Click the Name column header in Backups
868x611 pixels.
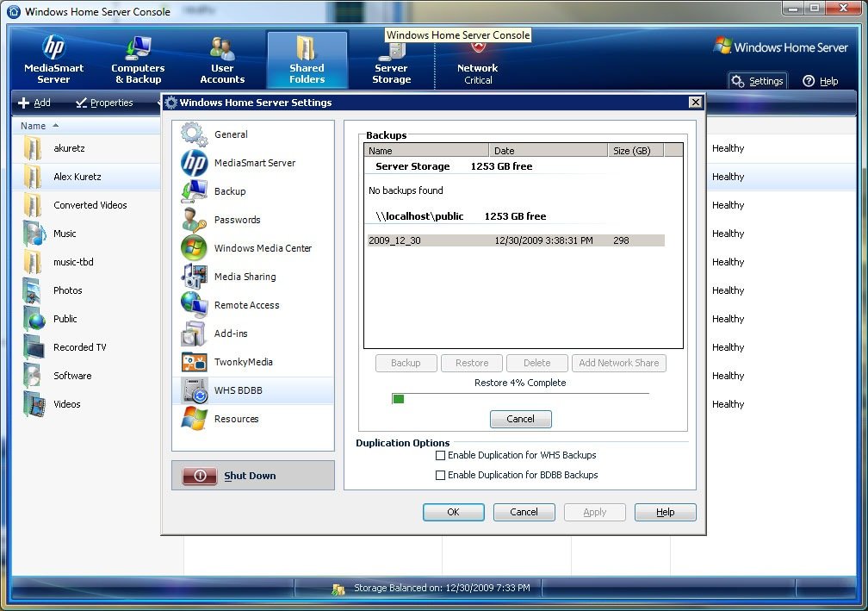(x=425, y=151)
